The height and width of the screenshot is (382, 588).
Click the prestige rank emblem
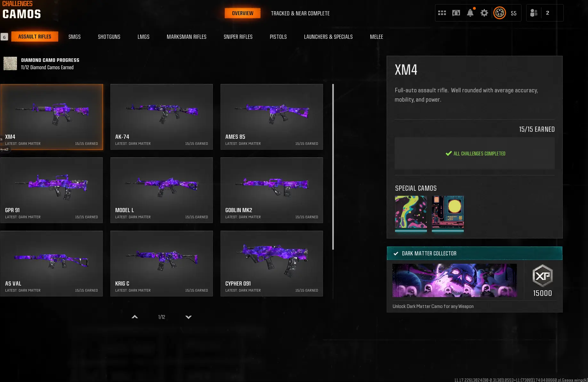[x=500, y=13]
